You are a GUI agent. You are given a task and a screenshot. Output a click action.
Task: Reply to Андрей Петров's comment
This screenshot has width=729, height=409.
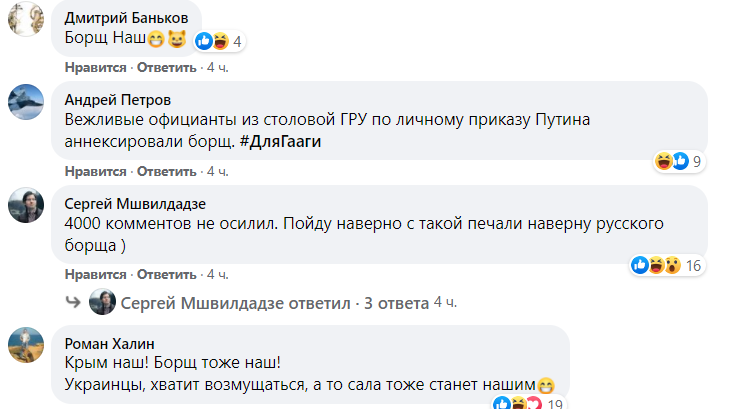167,171
